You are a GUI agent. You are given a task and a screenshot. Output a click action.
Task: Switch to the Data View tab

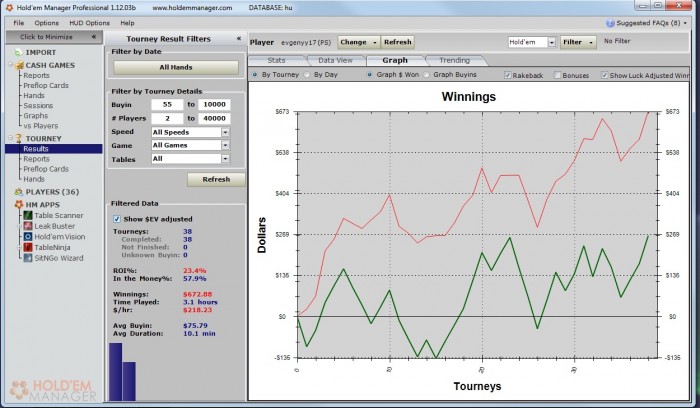(335, 60)
